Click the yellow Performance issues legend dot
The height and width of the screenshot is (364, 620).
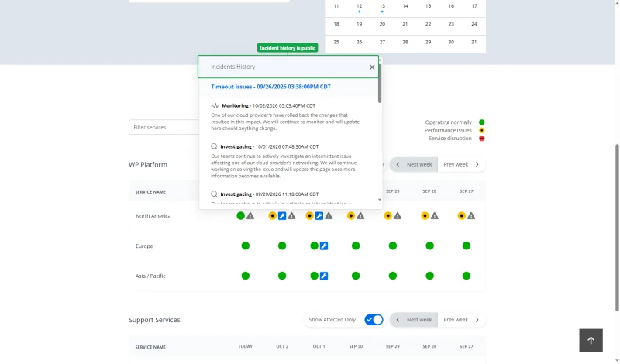point(481,130)
